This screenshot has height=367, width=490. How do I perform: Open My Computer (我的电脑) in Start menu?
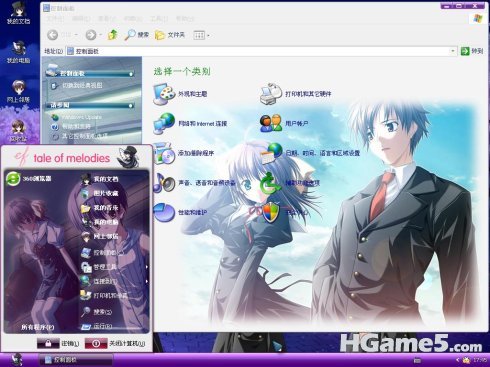[x=100, y=222]
